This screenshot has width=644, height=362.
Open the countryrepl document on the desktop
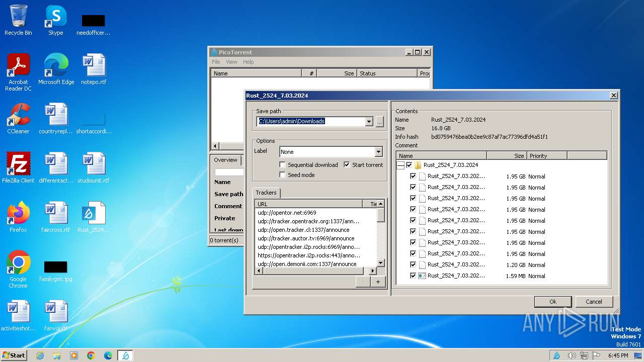click(x=55, y=119)
